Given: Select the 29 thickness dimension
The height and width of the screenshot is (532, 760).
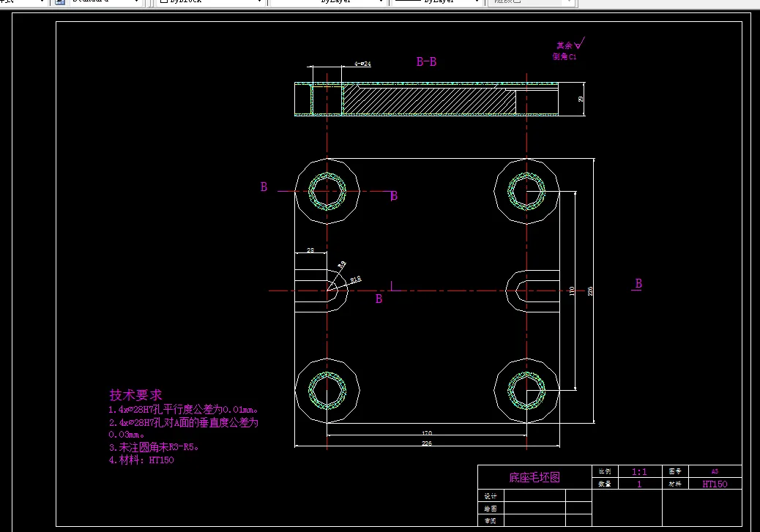Looking at the screenshot, I should coord(581,99).
